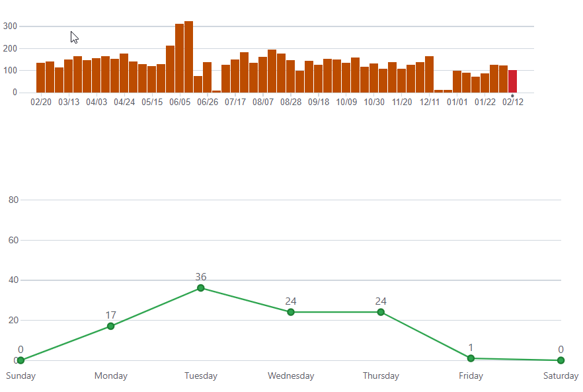Click the small dot below the red bar

click(x=512, y=96)
